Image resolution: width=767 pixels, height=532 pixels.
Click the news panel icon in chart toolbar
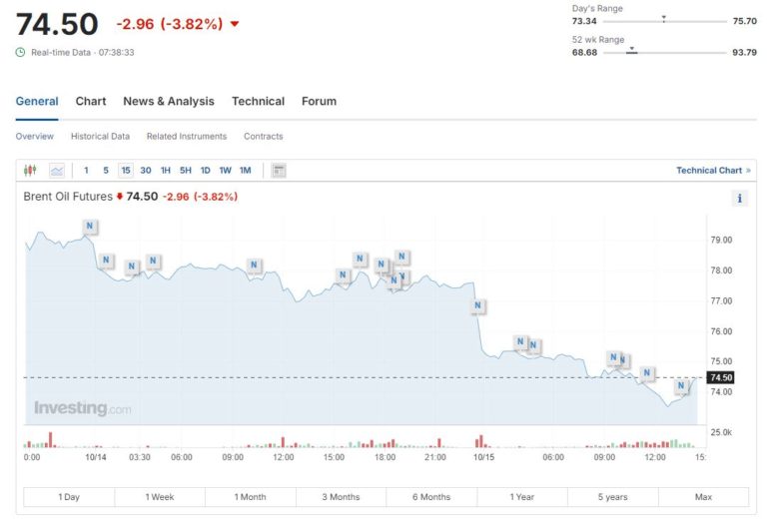(279, 171)
